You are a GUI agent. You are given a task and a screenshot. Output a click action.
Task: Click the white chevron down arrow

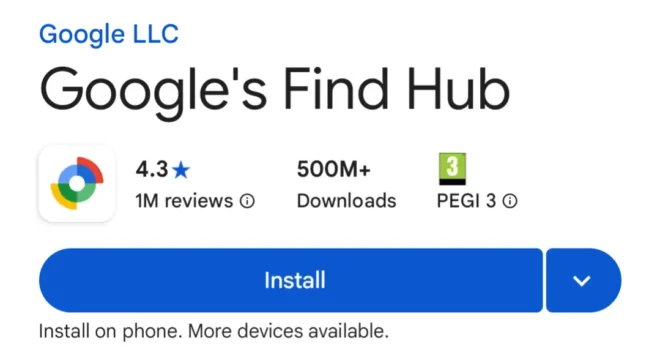click(x=582, y=280)
